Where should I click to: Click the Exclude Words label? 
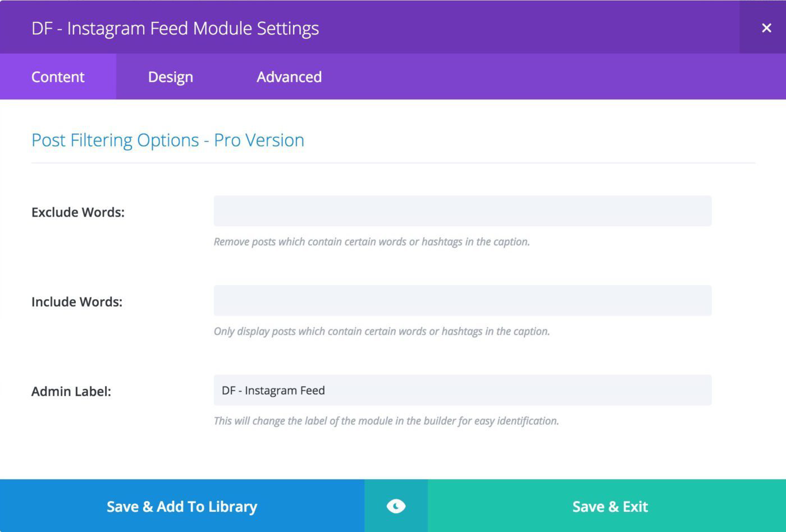point(78,212)
